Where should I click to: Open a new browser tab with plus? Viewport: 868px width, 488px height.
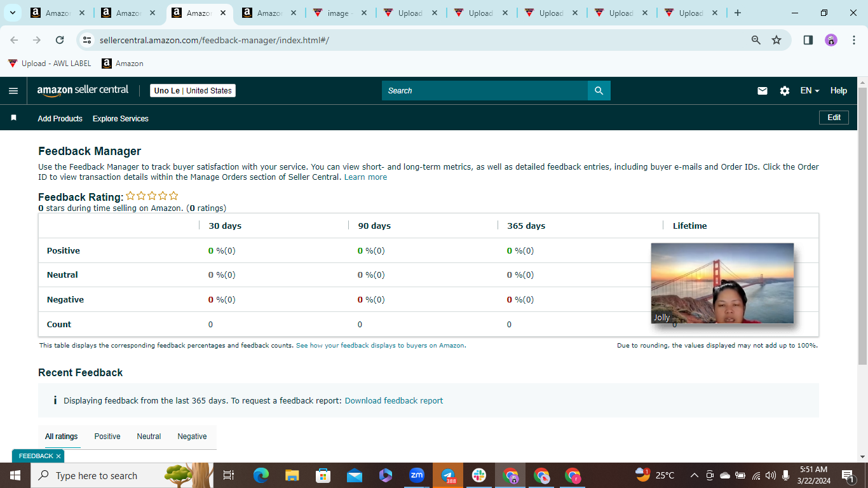tap(738, 13)
